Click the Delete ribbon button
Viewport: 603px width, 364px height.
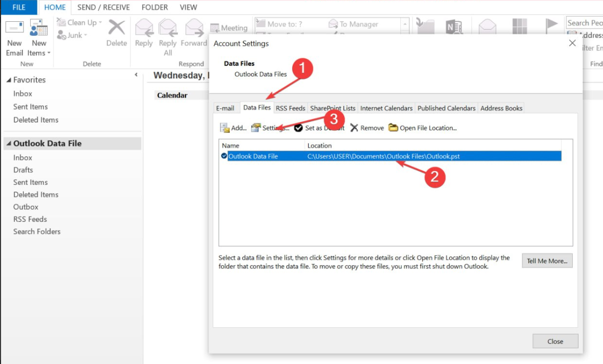(116, 34)
